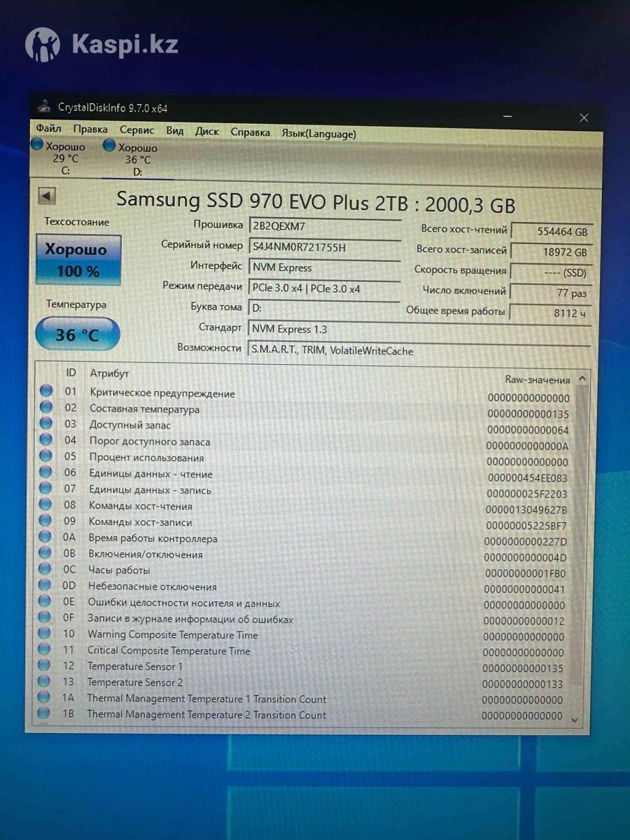Open the Сервис menu
The height and width of the screenshot is (840, 630).
[x=136, y=131]
